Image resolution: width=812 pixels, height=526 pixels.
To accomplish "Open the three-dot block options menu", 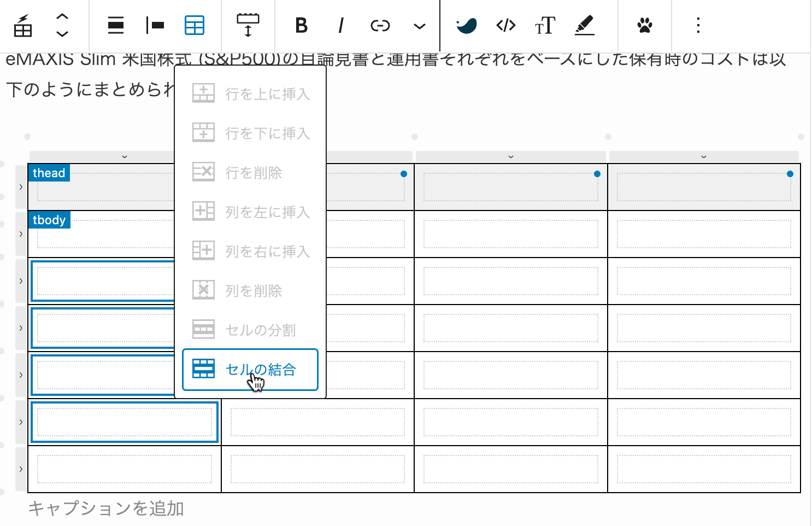I will 698,26.
